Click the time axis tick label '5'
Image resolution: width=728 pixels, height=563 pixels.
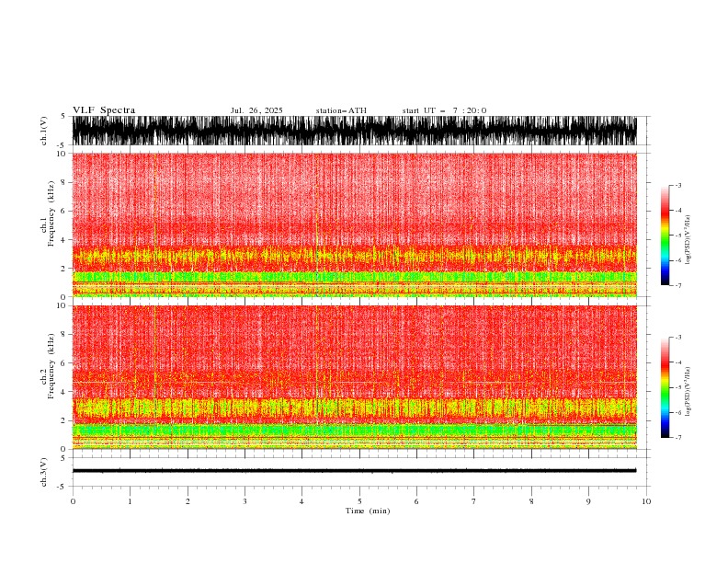click(x=359, y=501)
